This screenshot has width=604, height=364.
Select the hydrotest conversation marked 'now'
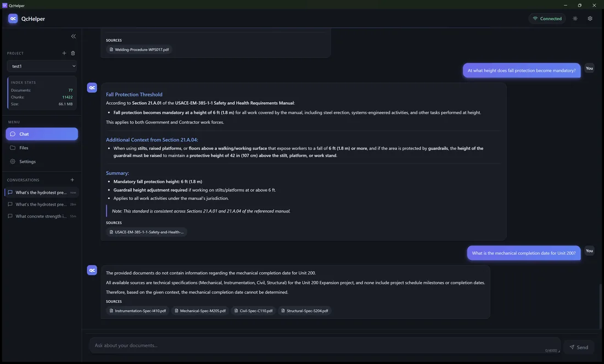tap(42, 193)
